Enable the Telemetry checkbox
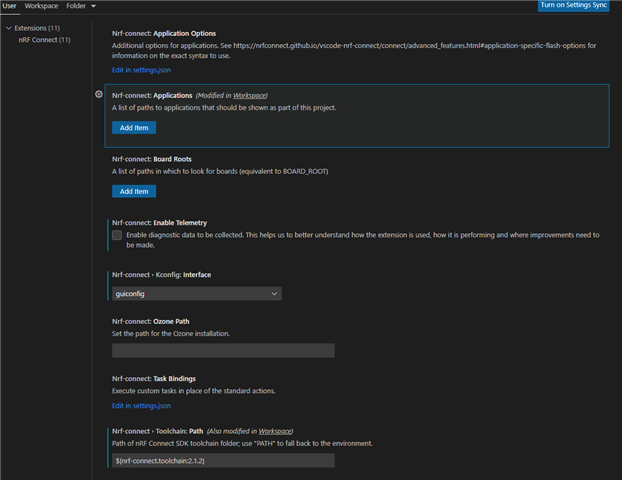Viewport: 622px width, 480px height. pyautogui.click(x=117, y=235)
